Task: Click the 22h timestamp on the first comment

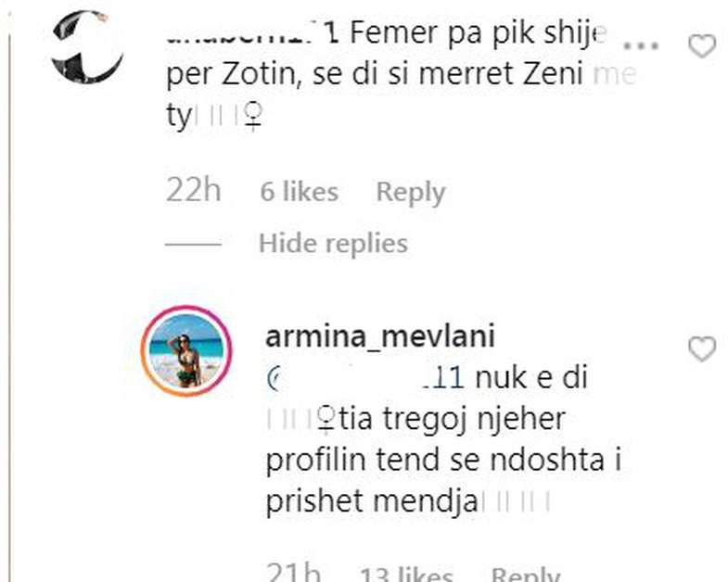Action: click(x=193, y=190)
